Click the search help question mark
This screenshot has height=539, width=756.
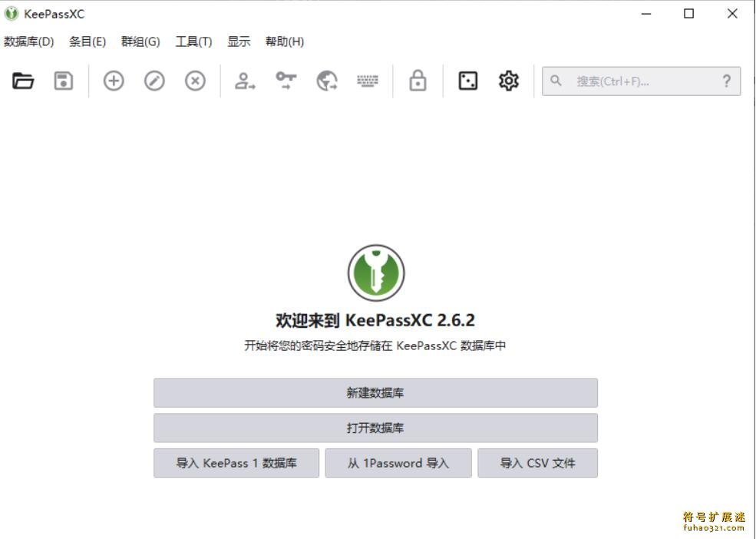point(727,81)
